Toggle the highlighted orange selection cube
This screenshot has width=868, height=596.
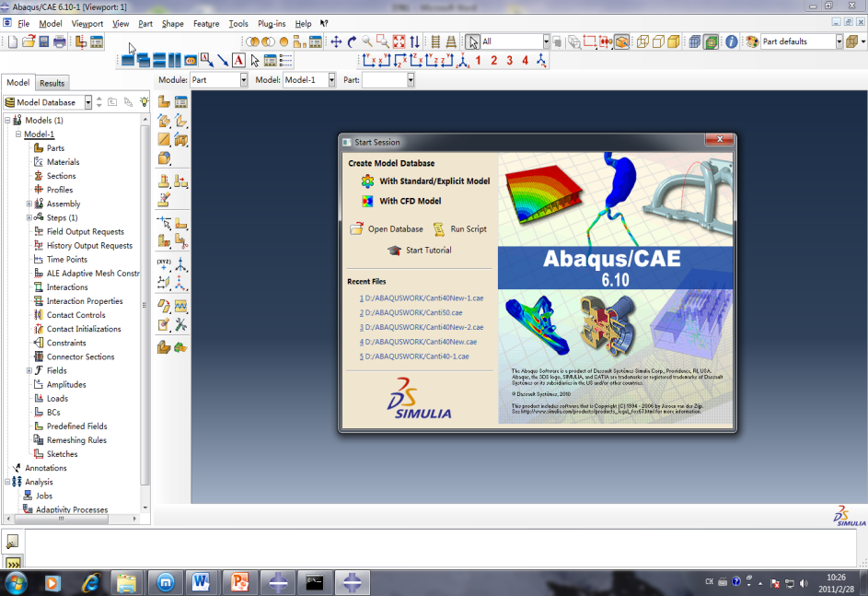[x=621, y=41]
